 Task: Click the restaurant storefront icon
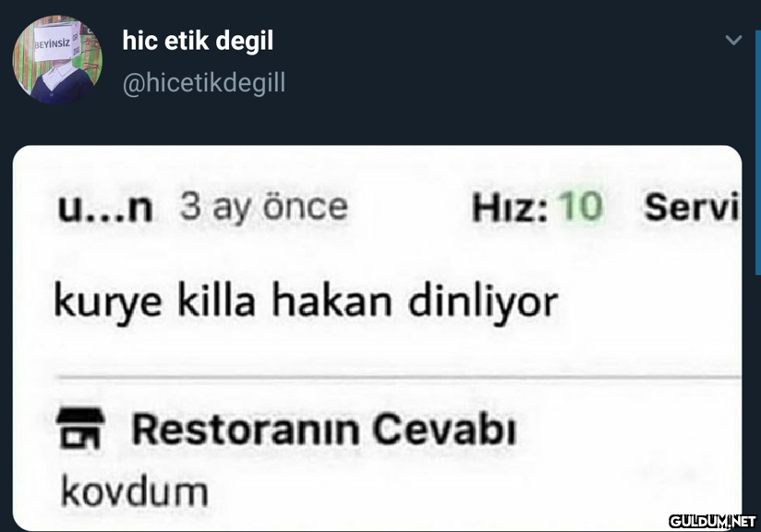tap(80, 429)
